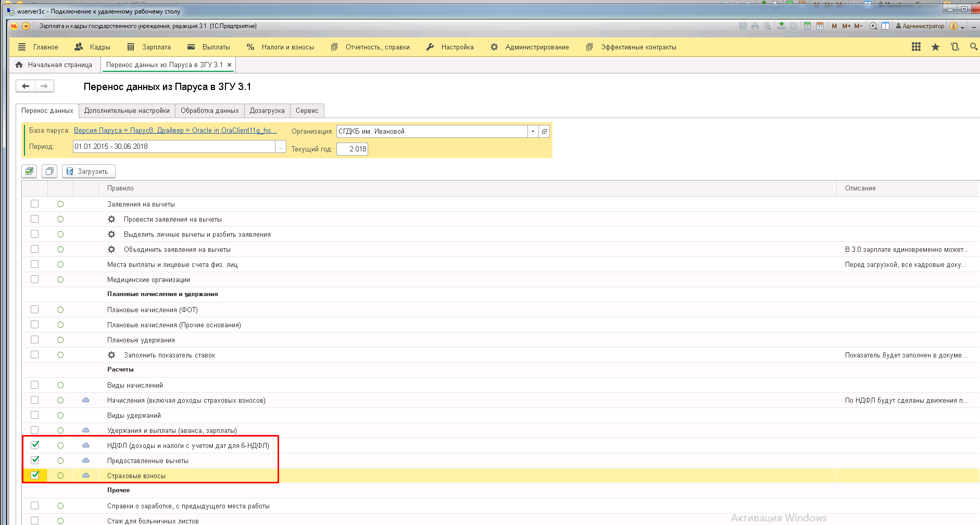Expand the Организация dropdown list
This screenshot has height=525, width=980.
pos(533,132)
